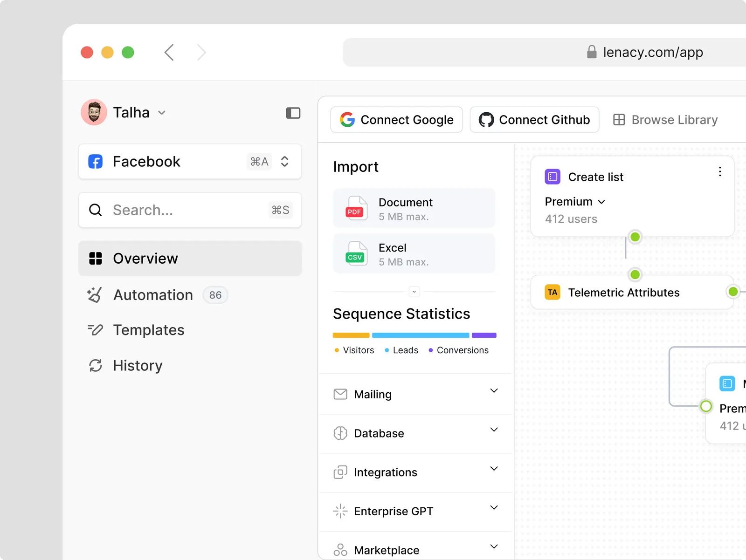Viewport: 746px width, 560px height.
Task: Focus the Search input field
Action: 190,210
